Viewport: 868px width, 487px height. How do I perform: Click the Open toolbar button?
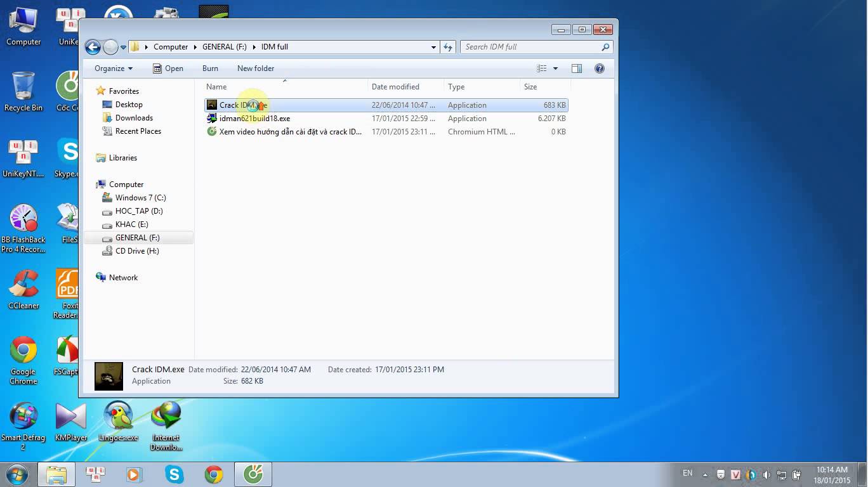pos(168,68)
